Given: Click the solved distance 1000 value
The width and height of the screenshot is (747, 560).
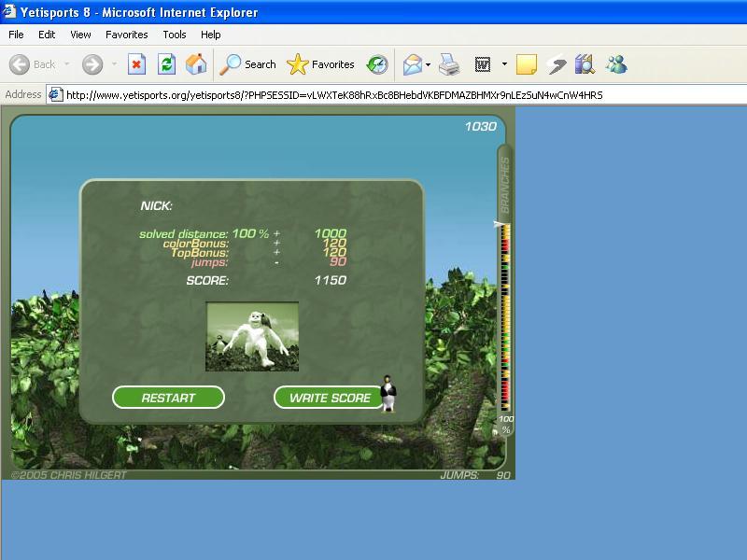Looking at the screenshot, I should coord(331,233).
